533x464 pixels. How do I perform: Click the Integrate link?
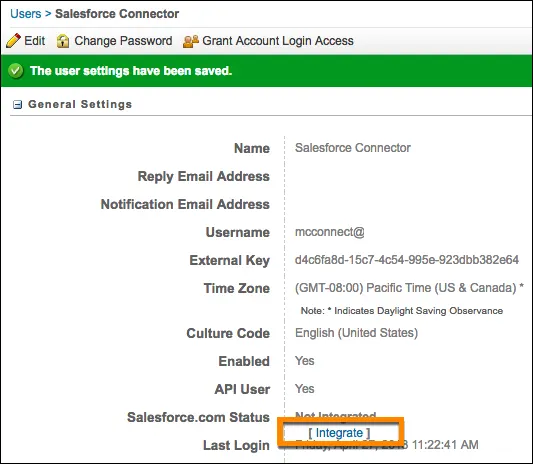[x=339, y=433]
